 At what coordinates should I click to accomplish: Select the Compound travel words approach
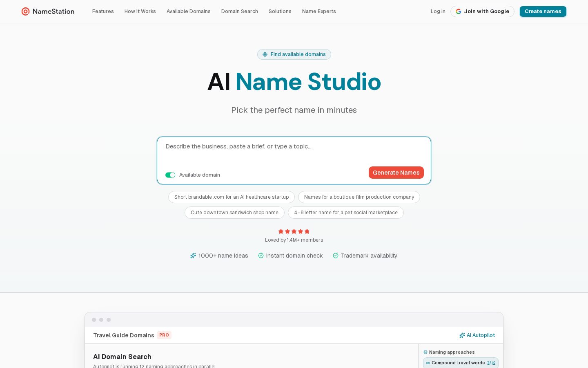coord(461,363)
